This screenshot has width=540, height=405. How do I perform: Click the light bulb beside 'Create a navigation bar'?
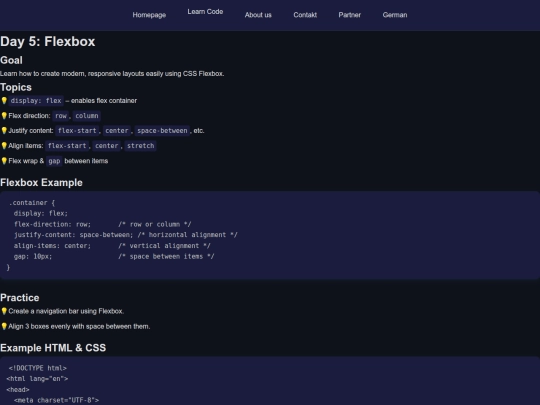[4, 311]
